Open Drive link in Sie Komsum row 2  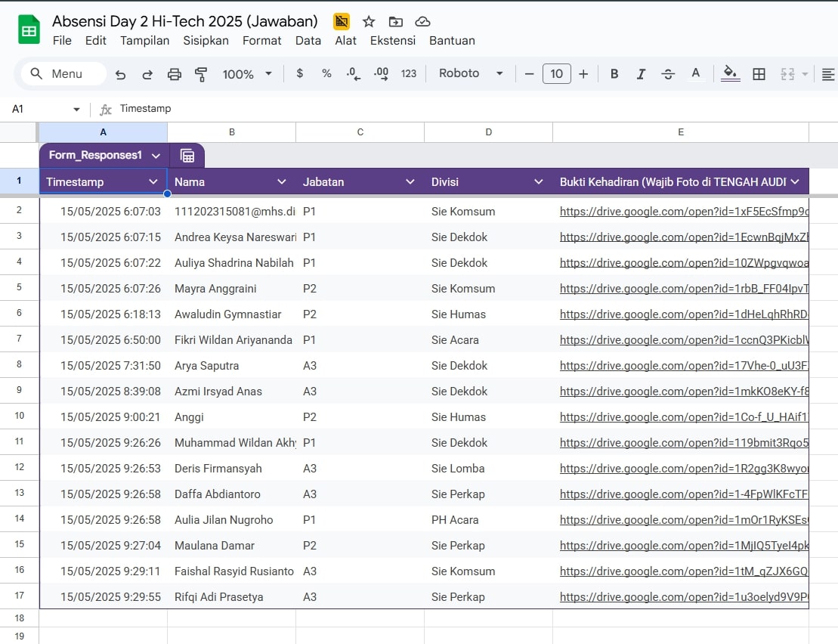pos(684,212)
